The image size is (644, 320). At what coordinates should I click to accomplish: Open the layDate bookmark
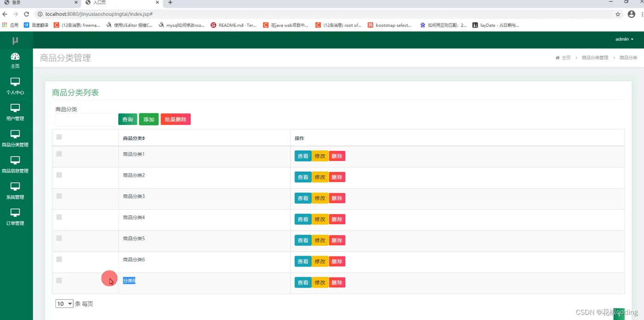click(496, 25)
